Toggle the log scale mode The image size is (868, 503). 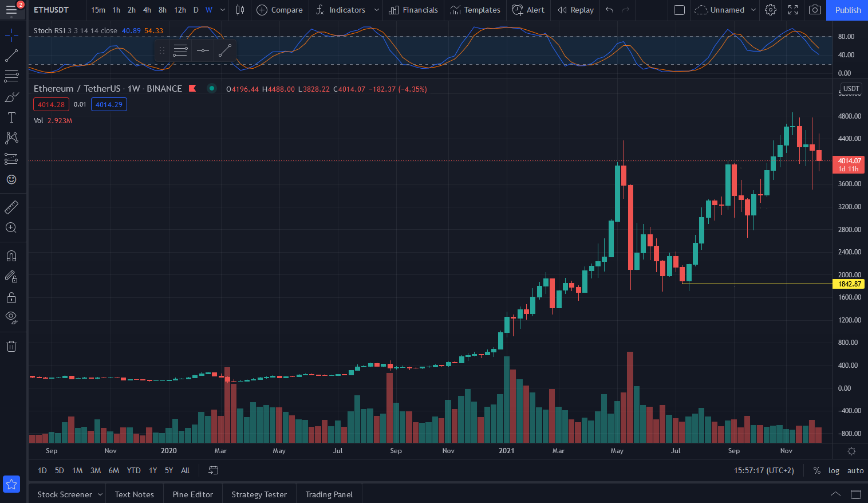click(834, 470)
